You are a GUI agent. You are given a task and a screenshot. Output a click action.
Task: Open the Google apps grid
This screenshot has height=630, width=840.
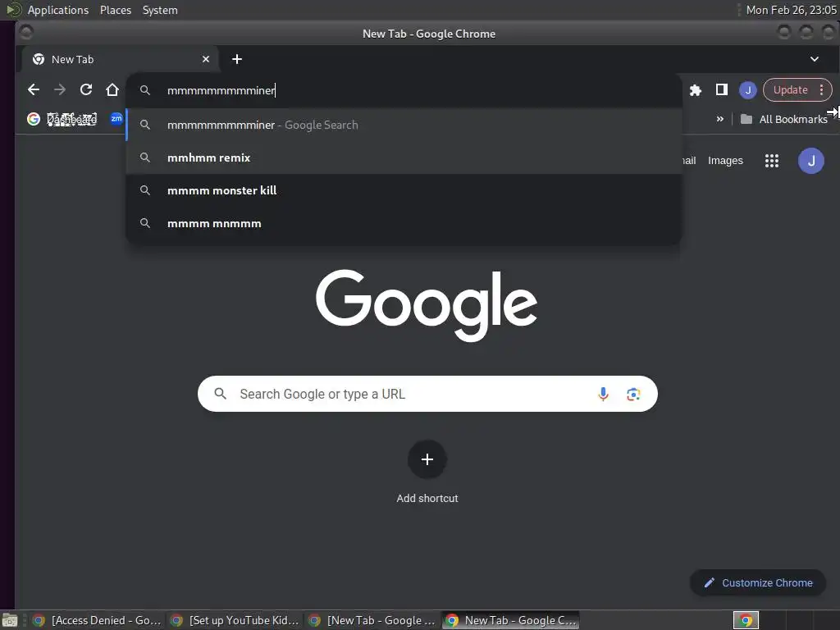click(x=771, y=160)
